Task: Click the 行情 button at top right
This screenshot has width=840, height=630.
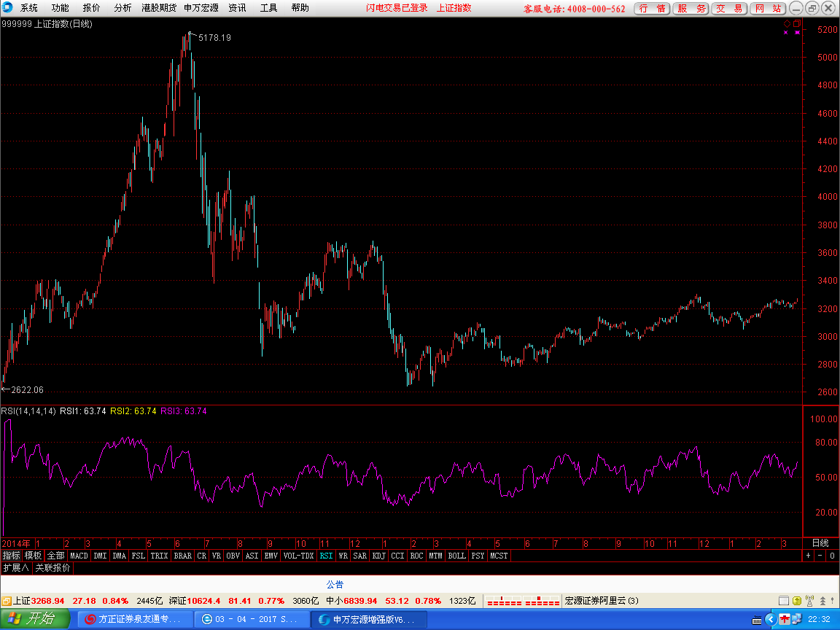Action: click(x=652, y=8)
